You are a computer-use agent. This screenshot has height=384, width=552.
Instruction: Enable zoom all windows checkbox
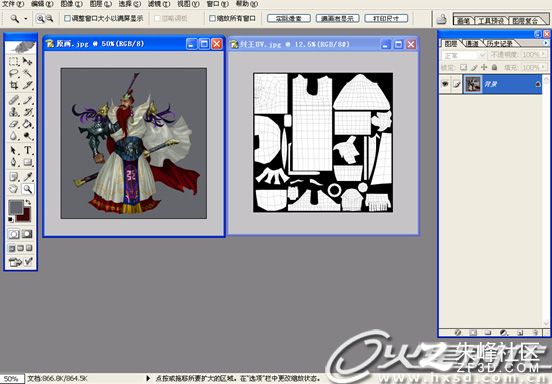click(212, 18)
